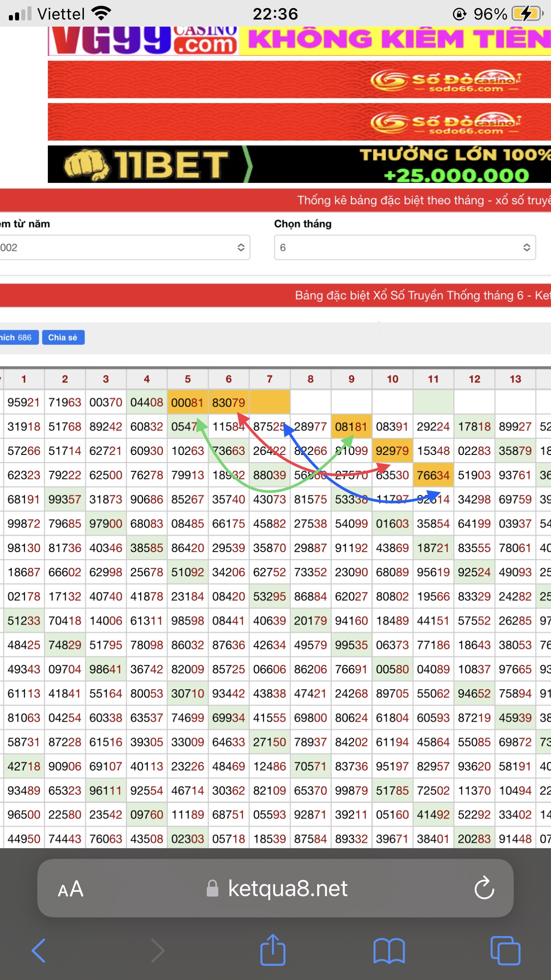551x980 pixels.
Task: Tap the battery charging icon in status bar
Action: click(x=527, y=14)
